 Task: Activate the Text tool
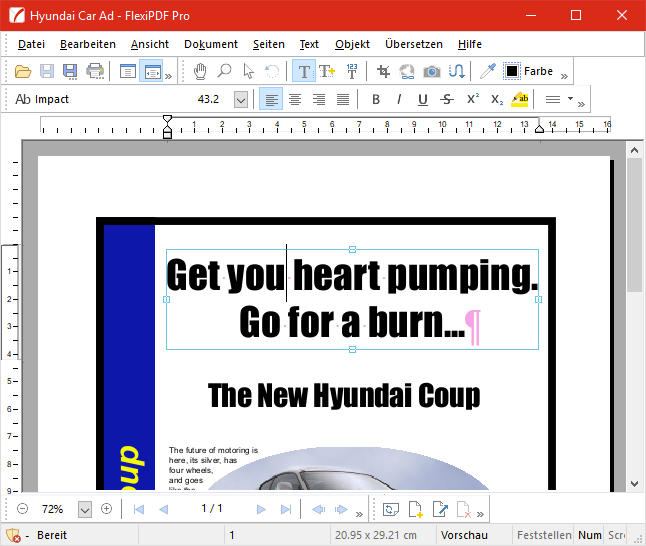click(x=303, y=71)
